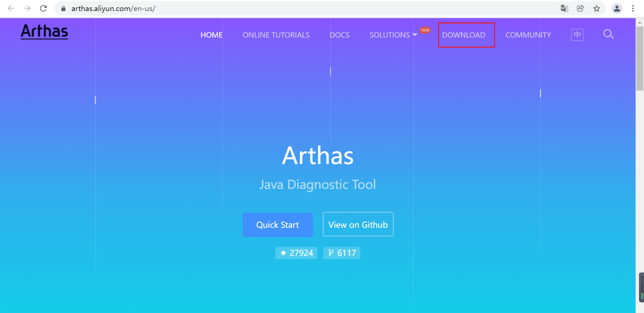Open the search on the Arthas site
This screenshot has width=644, height=313.
pyautogui.click(x=608, y=34)
